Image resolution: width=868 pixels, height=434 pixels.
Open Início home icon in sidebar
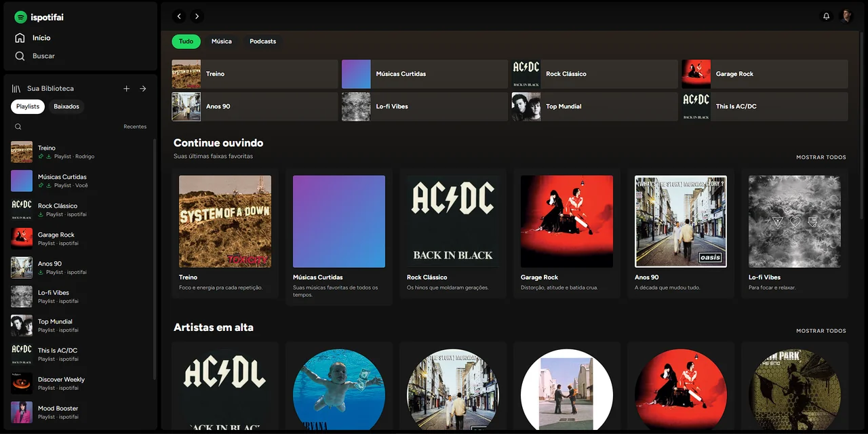point(20,38)
